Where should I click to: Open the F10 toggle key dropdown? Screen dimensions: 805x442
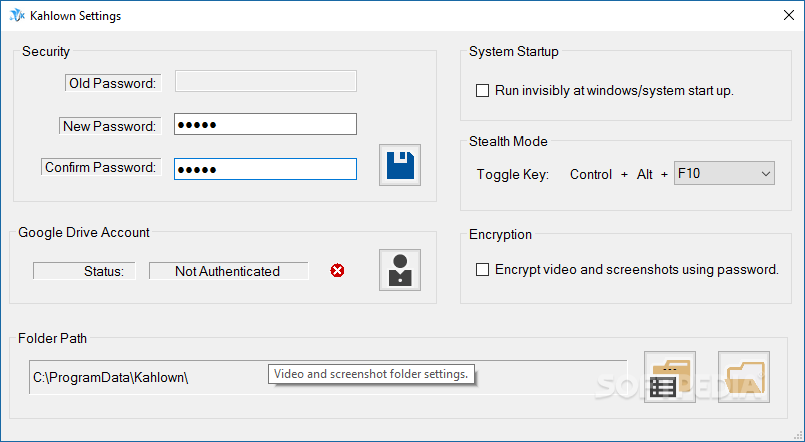point(724,174)
